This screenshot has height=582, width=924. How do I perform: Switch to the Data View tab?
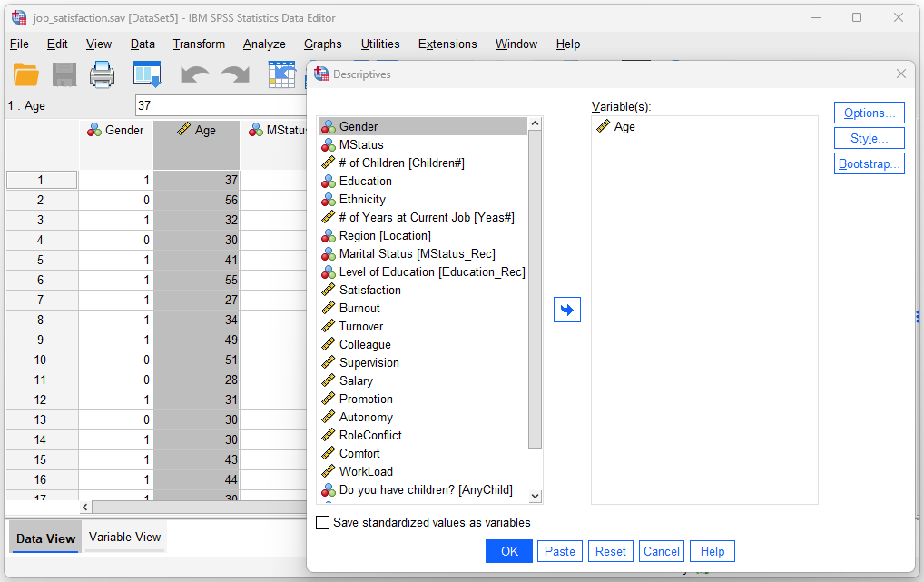coord(44,538)
